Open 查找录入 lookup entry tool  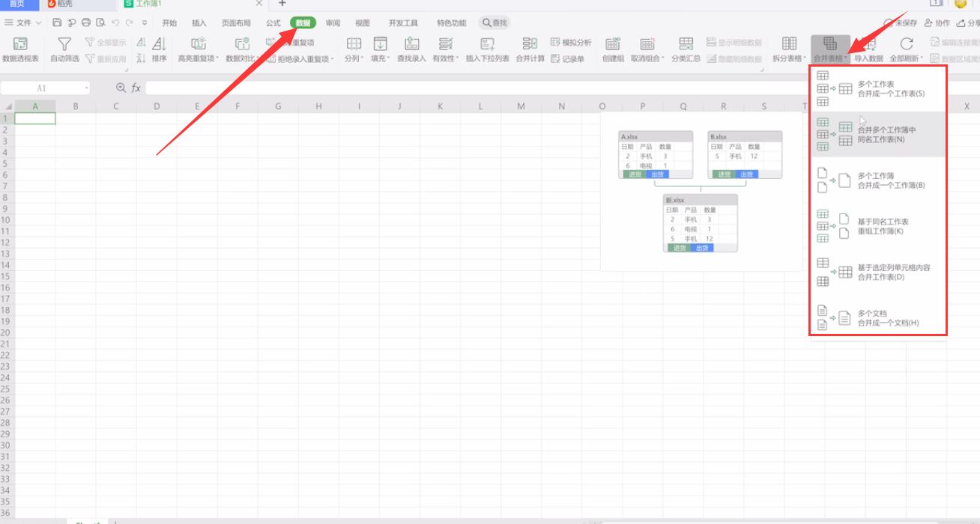click(x=411, y=49)
